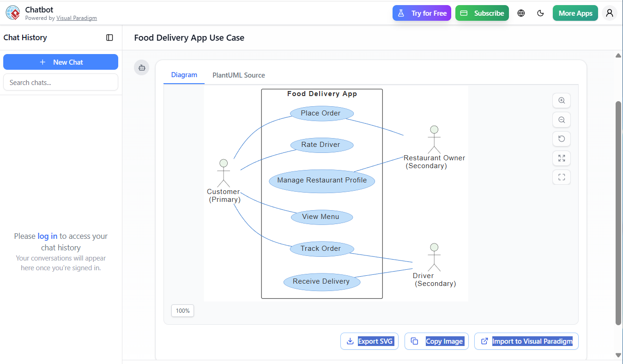The image size is (623, 364).
Task: Open the log in link
Action: pyautogui.click(x=47, y=236)
